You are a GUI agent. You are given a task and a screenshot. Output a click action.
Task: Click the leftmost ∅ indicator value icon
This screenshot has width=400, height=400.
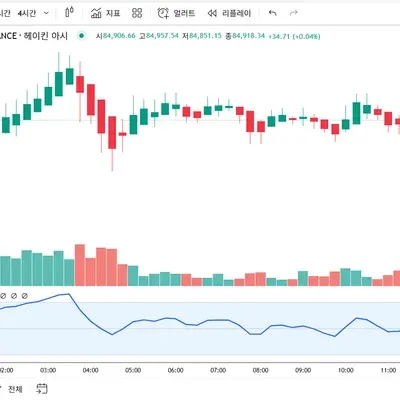(3, 296)
